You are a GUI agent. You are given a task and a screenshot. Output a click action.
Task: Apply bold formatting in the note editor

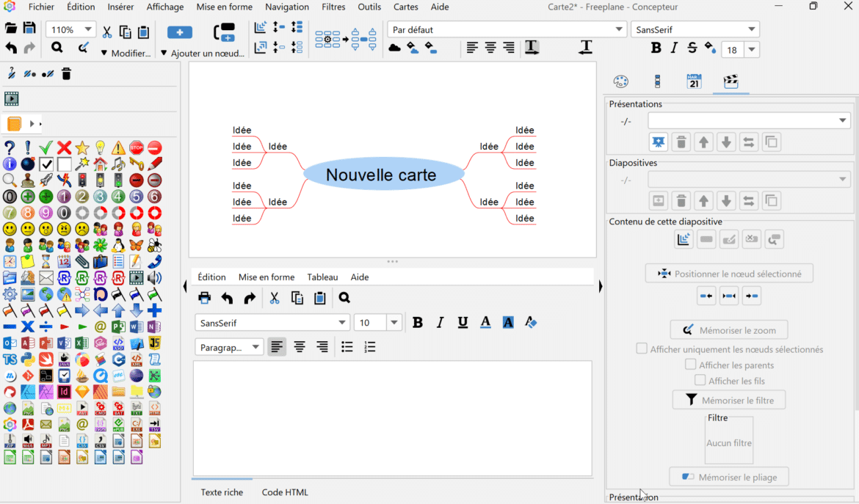pos(418,322)
